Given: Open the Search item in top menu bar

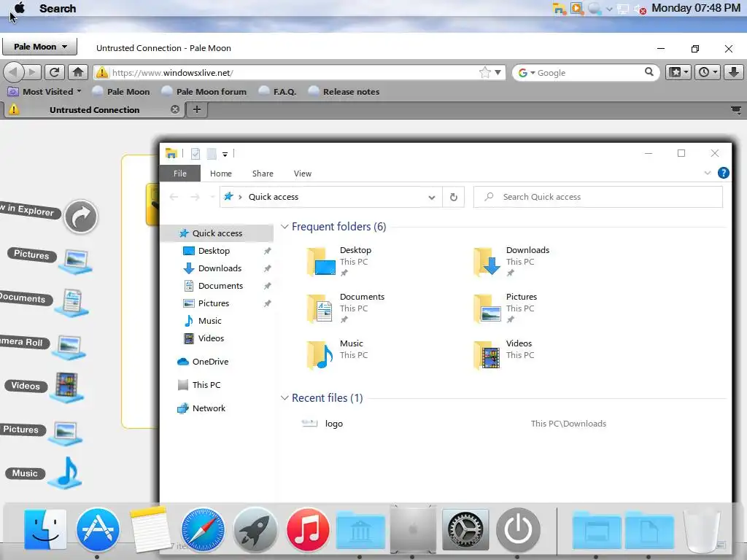Looking at the screenshot, I should pos(57,9).
